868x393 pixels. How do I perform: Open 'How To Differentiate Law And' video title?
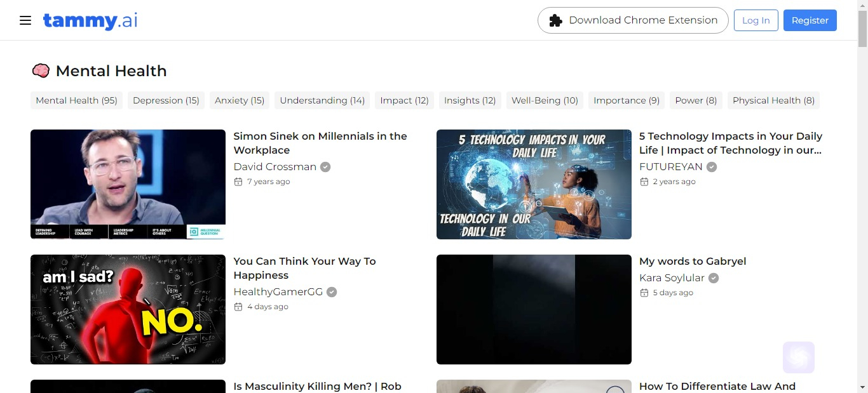(x=717, y=386)
